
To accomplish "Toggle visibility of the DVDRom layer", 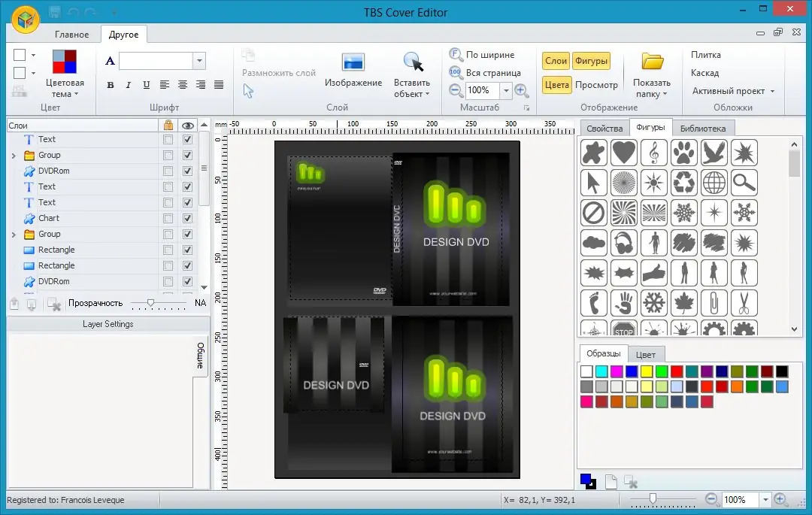I will [187, 171].
